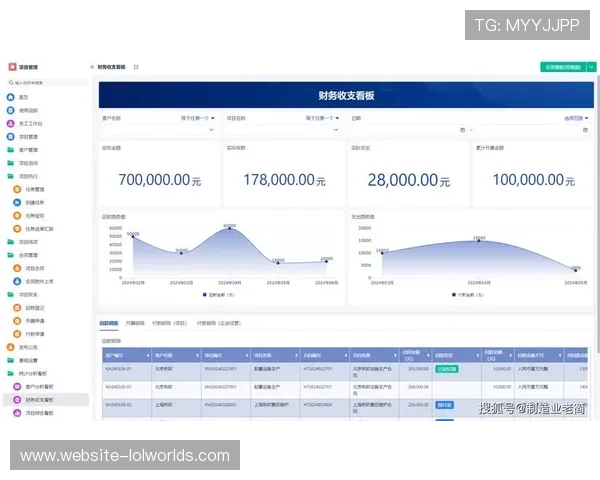Click fullscreen icon beside 财务收支看板 tab title
This screenshot has height=480, width=600.
click(x=136, y=67)
